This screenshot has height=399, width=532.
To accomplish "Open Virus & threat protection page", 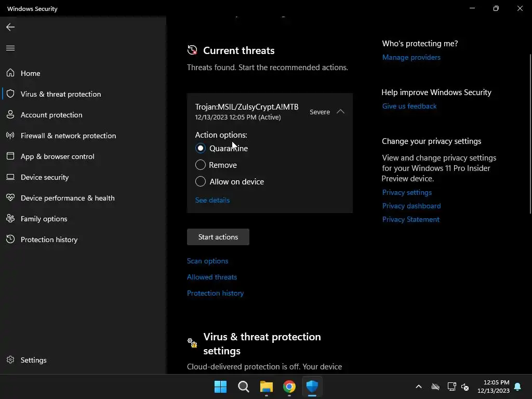I will (83, 94).
